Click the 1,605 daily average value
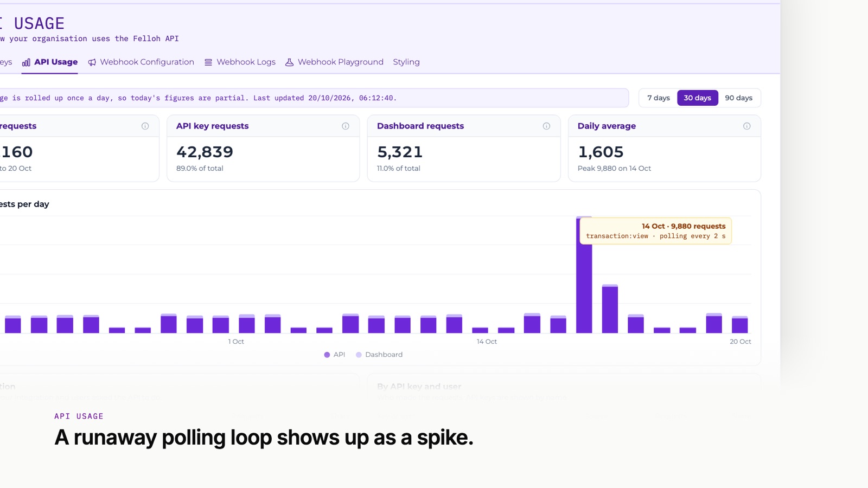 tap(601, 152)
